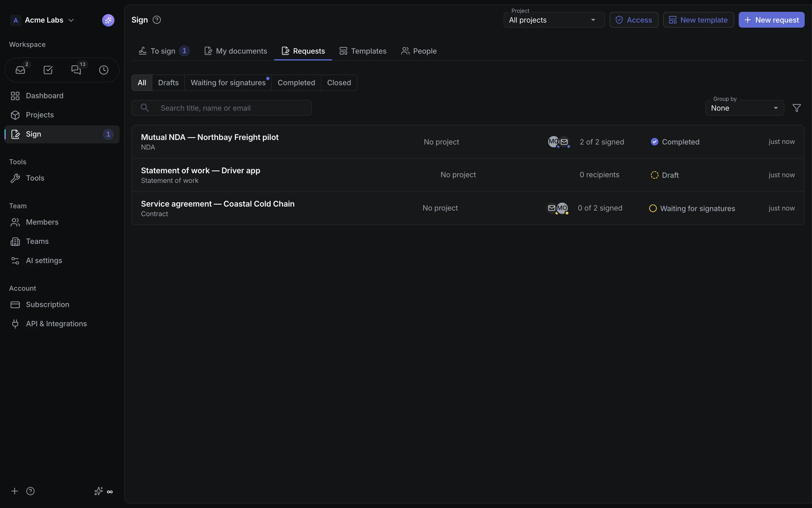Click the help icon next to Sign title
This screenshot has height=508, width=812.
157,20
